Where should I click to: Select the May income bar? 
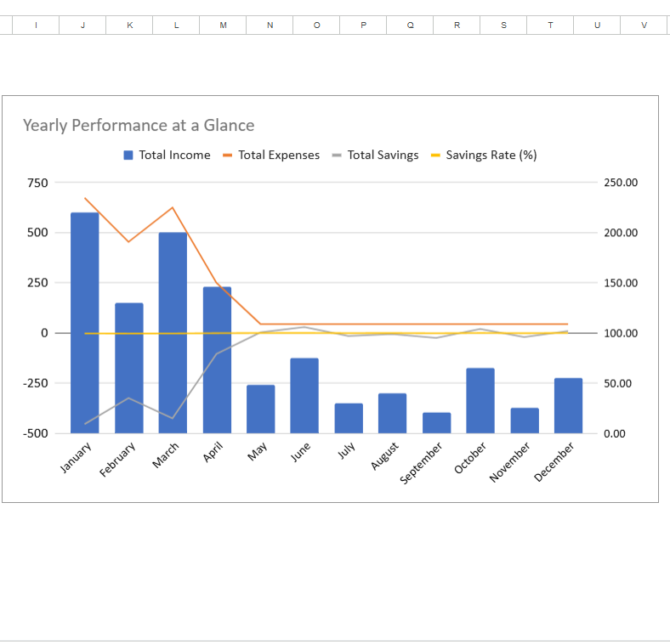pyautogui.click(x=261, y=410)
